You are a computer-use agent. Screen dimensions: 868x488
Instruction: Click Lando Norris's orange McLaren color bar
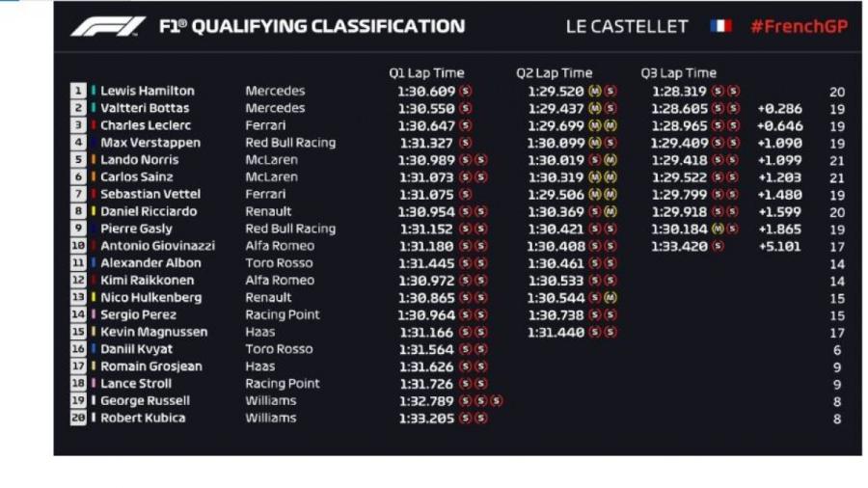pos(94,160)
